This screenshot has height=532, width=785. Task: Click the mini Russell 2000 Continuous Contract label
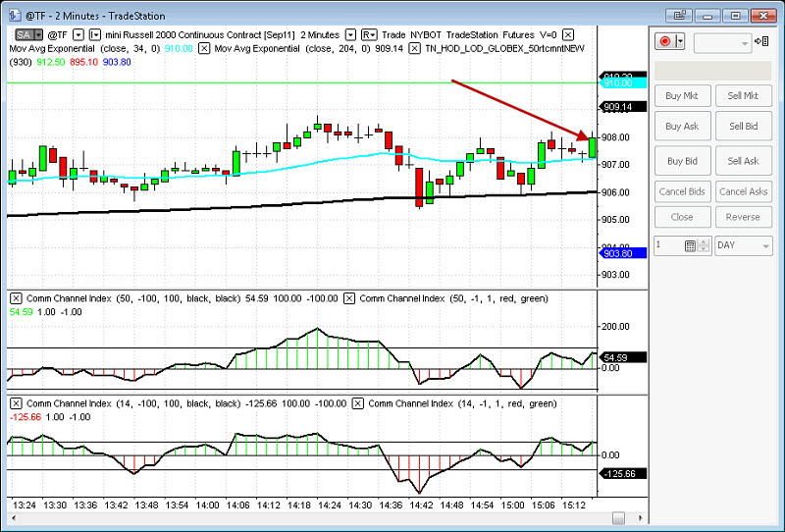click(x=200, y=35)
